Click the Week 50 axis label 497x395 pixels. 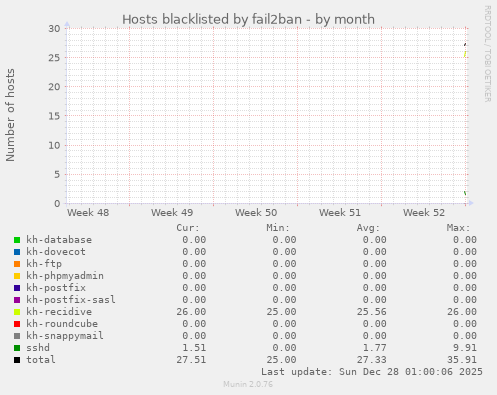pyautogui.click(x=256, y=213)
